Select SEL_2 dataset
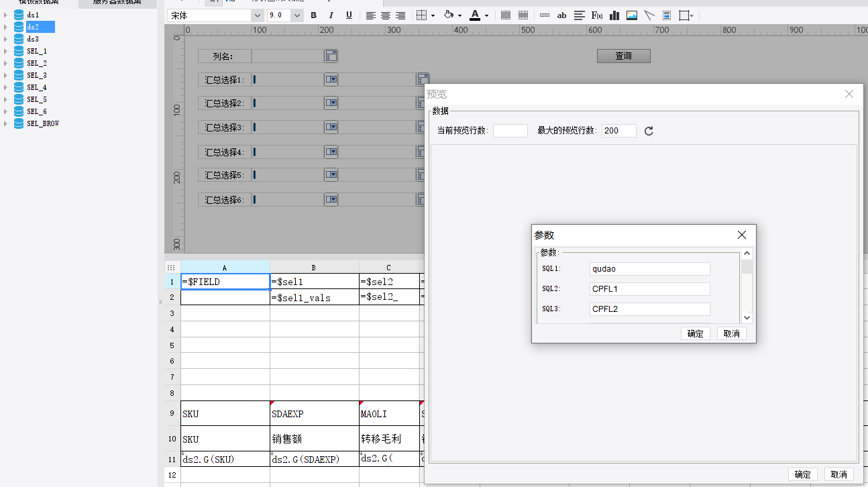Screen dimensions: 868x487 click(37, 63)
